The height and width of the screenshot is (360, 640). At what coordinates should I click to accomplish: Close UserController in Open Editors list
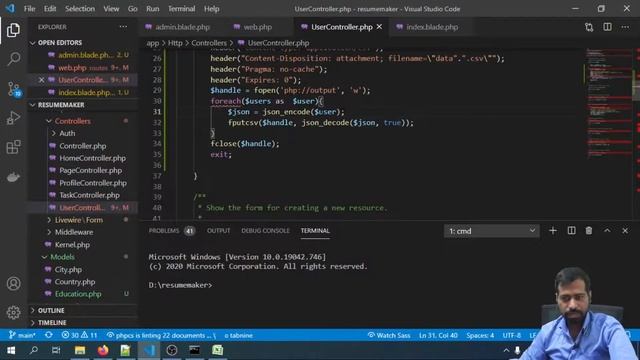coord(41,80)
